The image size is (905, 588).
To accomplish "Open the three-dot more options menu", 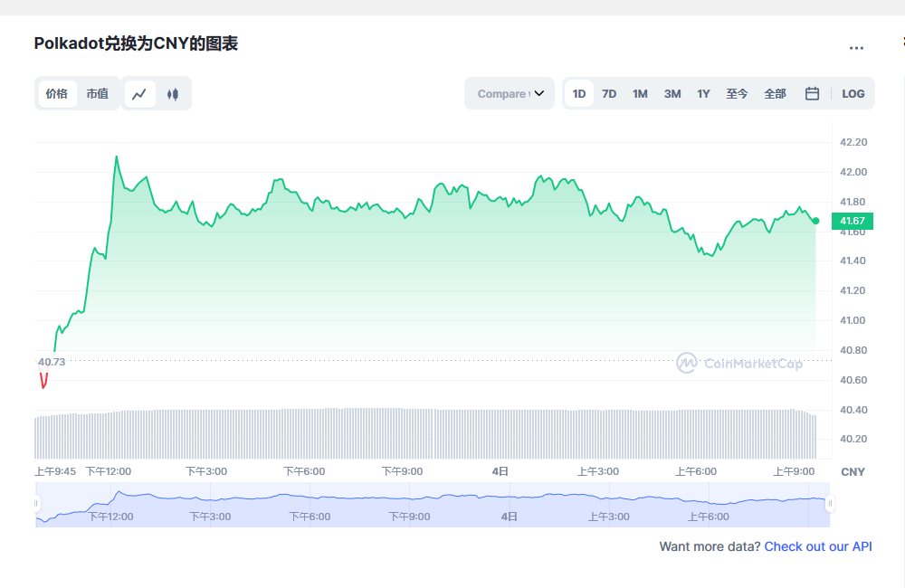I will (x=856, y=49).
